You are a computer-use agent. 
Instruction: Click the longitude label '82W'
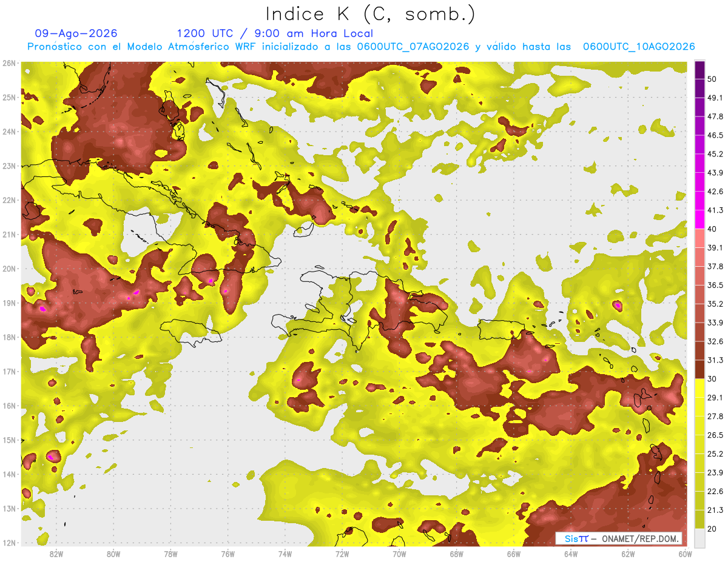coord(56,554)
